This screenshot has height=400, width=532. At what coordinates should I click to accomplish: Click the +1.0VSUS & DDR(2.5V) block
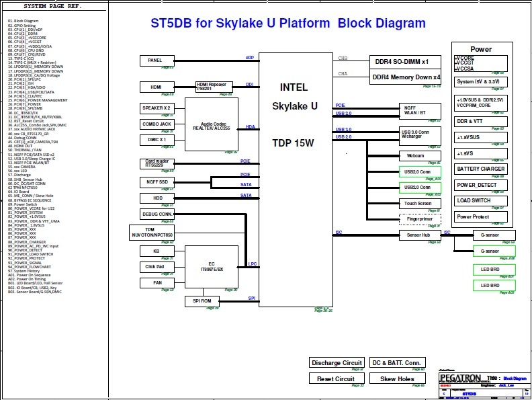(x=481, y=103)
